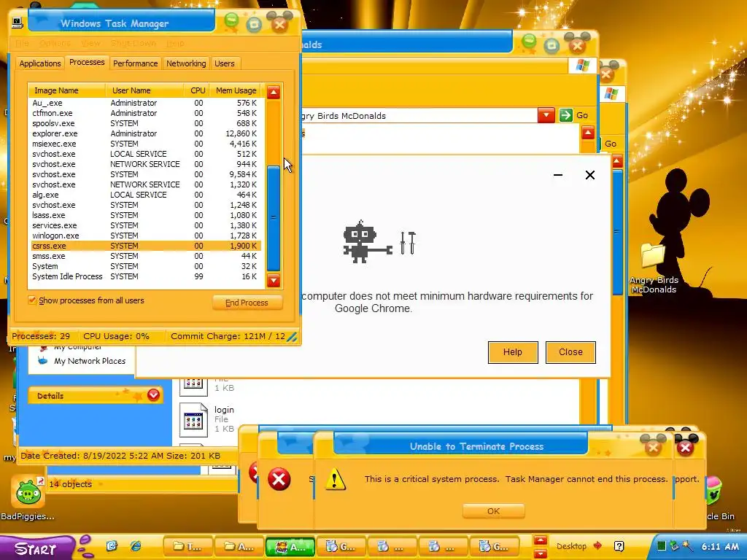Collapse the Details panel chevron
Screen dimensions: 747x560
point(153,395)
